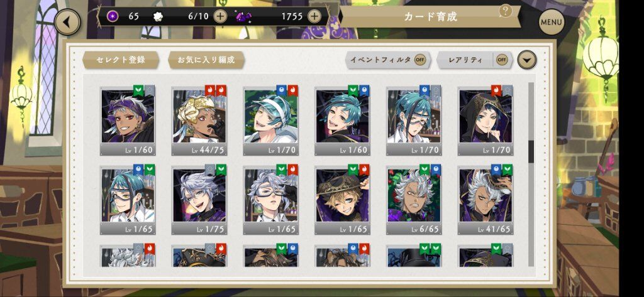Tap the purple star currency icon showing 65

click(x=113, y=16)
